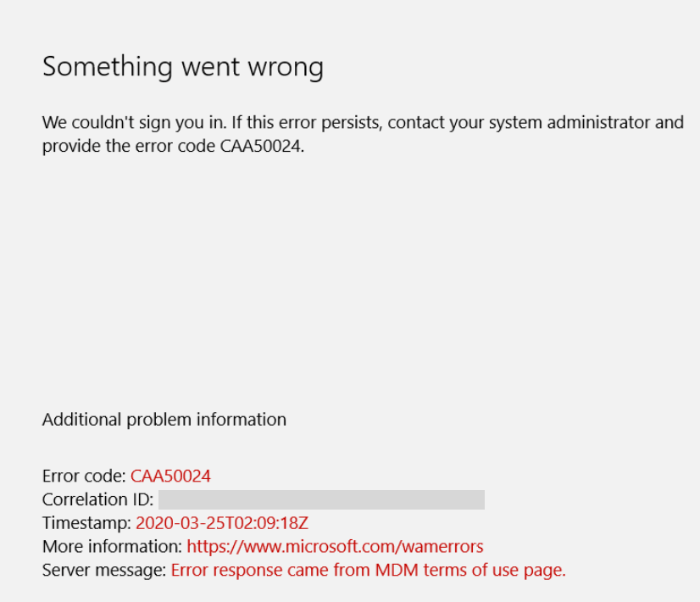The width and height of the screenshot is (700, 602).
Task: Click the "Something went wrong" heading
Action: point(183,66)
